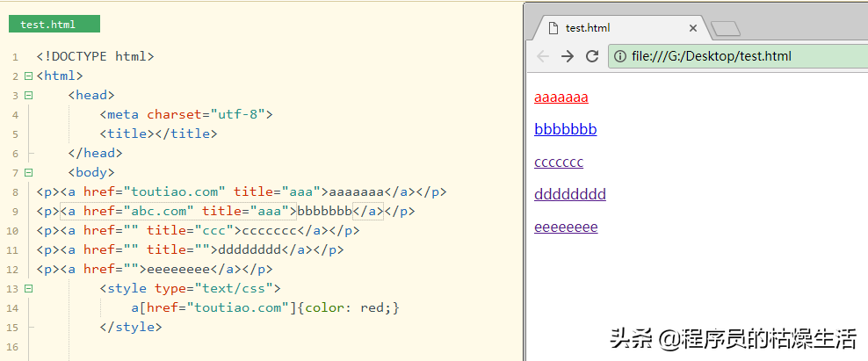Click line number 14 in the gutter
The width and height of the screenshot is (868, 361).
coord(14,308)
